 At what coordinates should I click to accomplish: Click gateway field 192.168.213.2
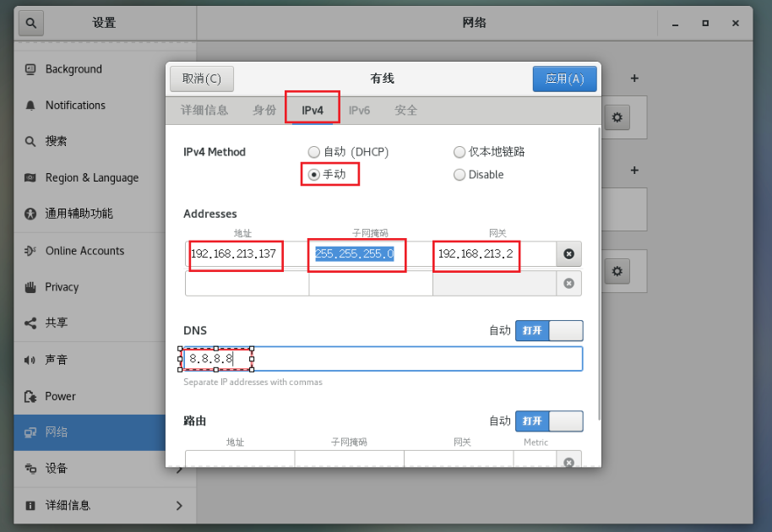[495, 254]
